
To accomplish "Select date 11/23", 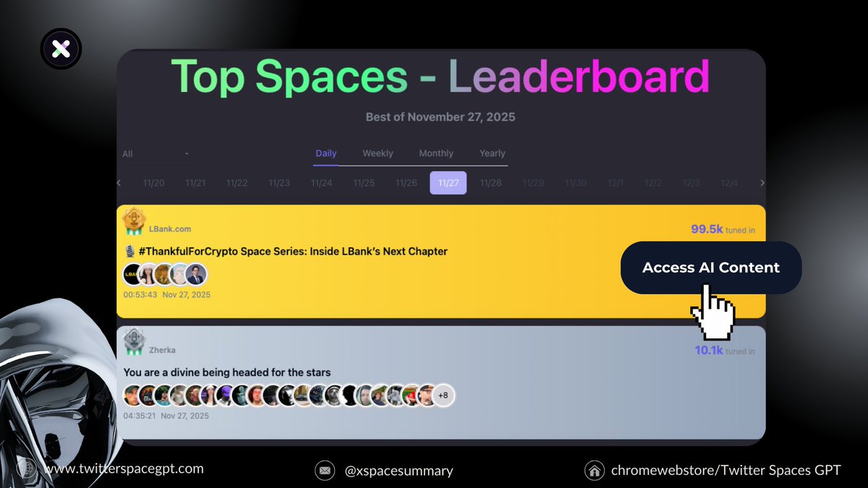I will click(x=279, y=183).
